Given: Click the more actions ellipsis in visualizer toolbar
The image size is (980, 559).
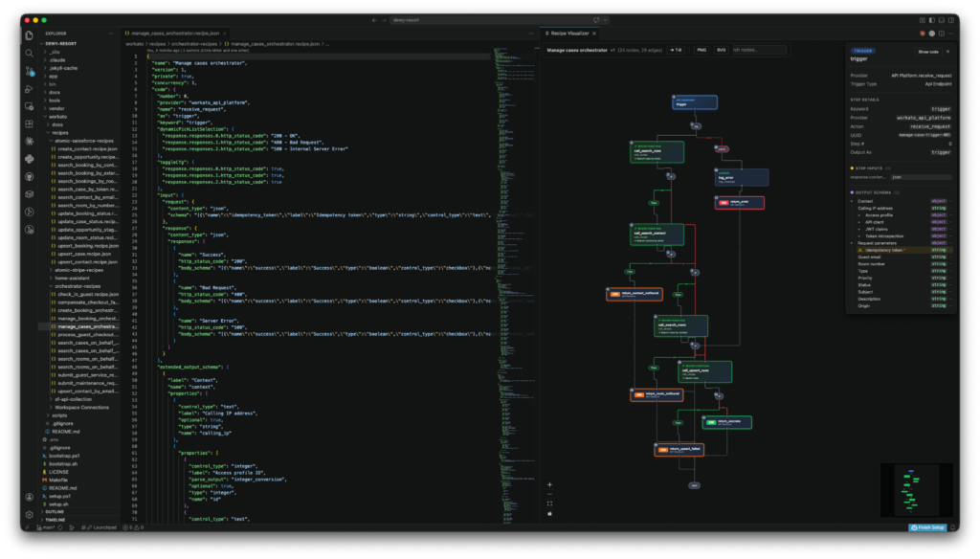Looking at the screenshot, I should [x=950, y=34].
